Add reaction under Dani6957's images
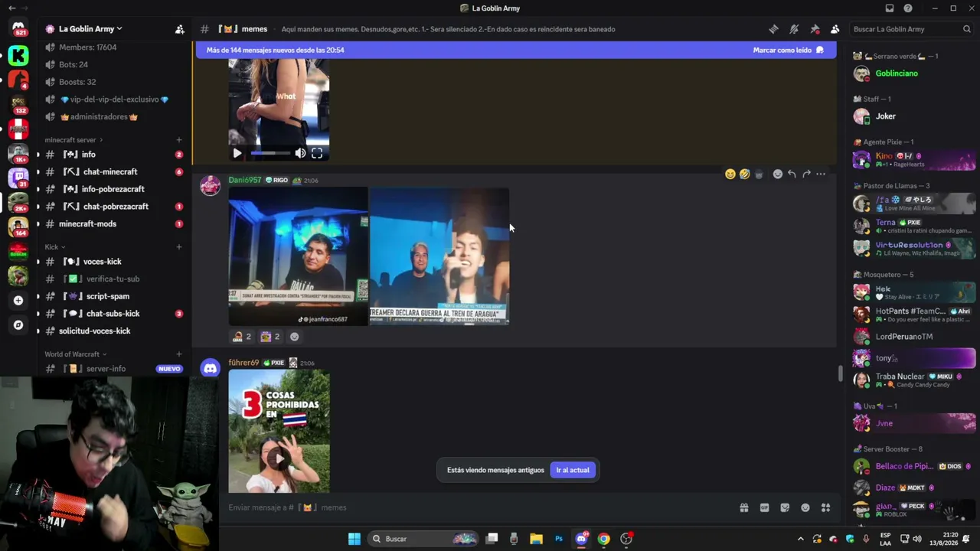The height and width of the screenshot is (551, 980). 294,337
